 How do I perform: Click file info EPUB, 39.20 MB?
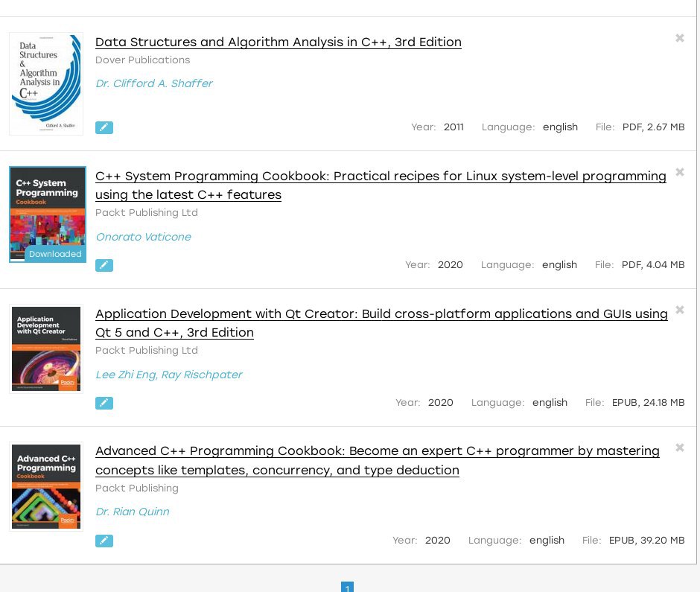pyautogui.click(x=646, y=540)
